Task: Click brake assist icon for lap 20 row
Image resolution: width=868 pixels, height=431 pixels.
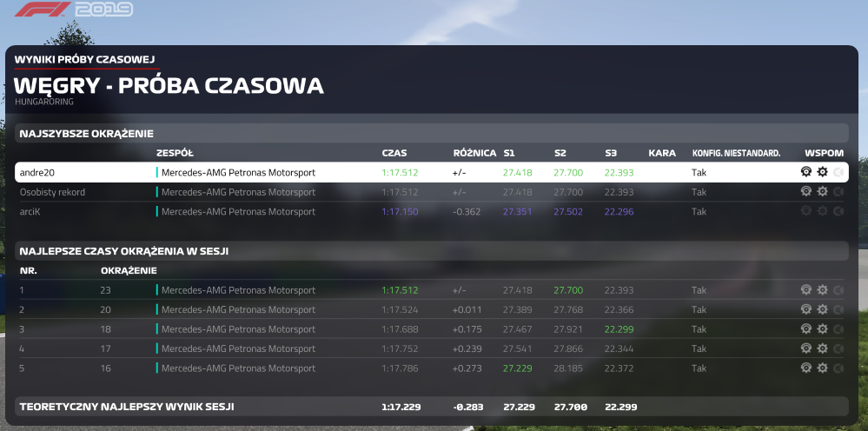Action: click(x=838, y=308)
